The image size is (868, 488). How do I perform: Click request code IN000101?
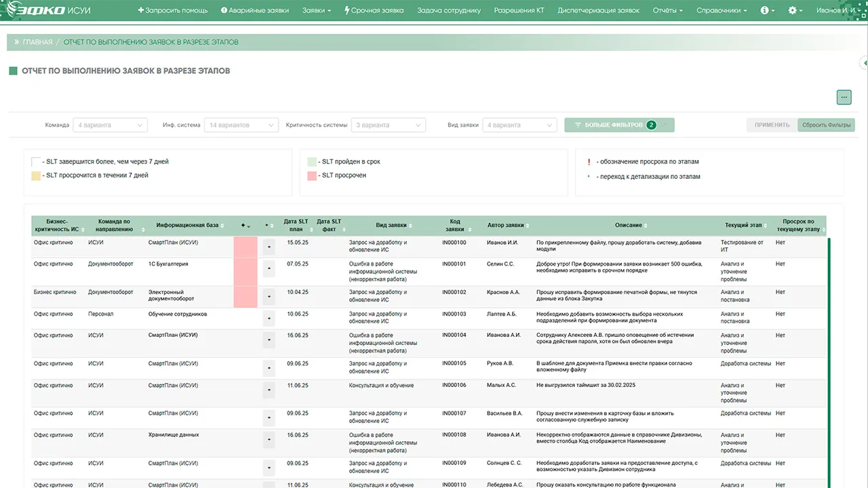coord(454,264)
